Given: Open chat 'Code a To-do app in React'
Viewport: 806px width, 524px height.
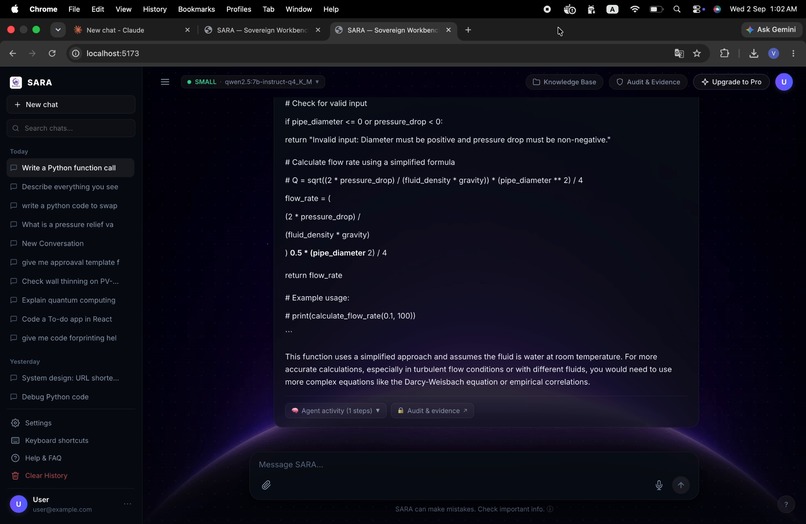Looking at the screenshot, I should point(71,319).
